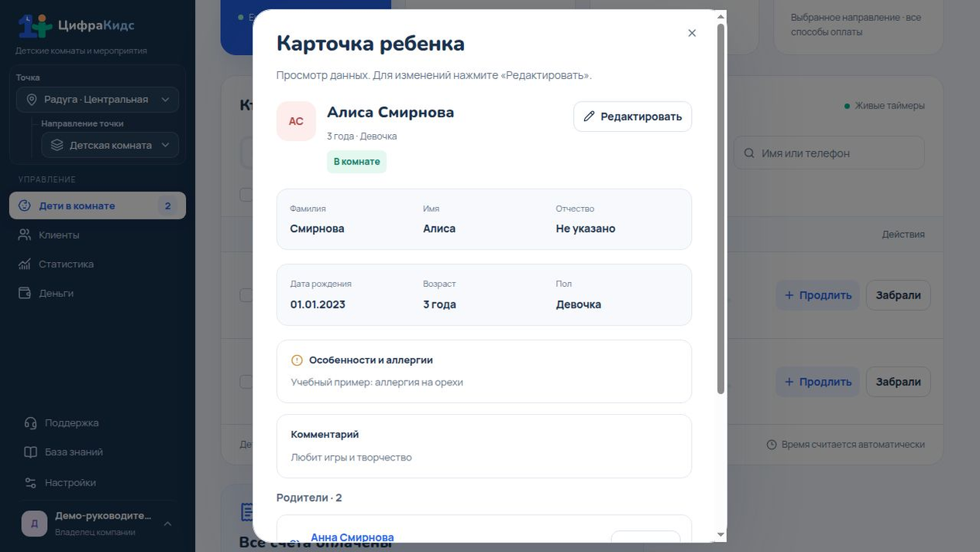Open База знаний page

coord(98,452)
